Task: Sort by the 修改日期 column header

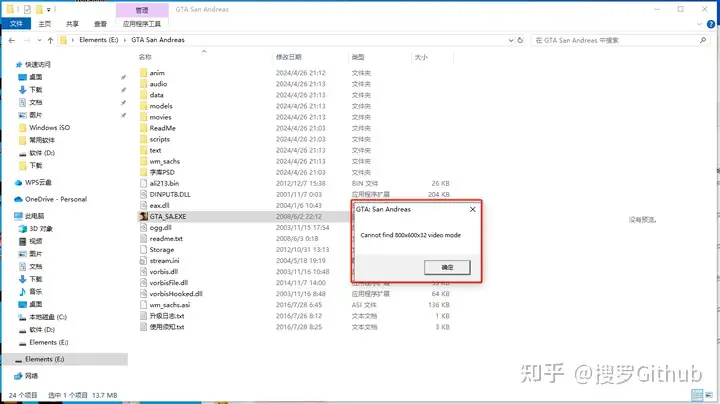Action: 288,57
